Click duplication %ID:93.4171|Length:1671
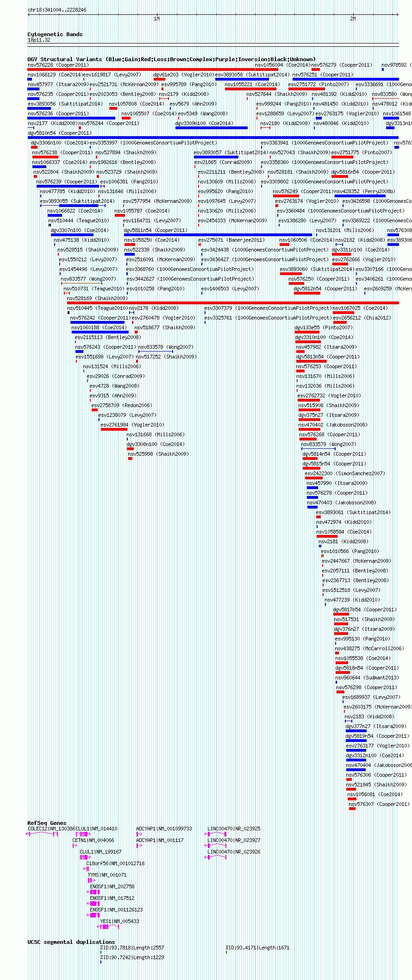Image resolution: width=412 pixels, height=980 pixels. click(257, 948)
